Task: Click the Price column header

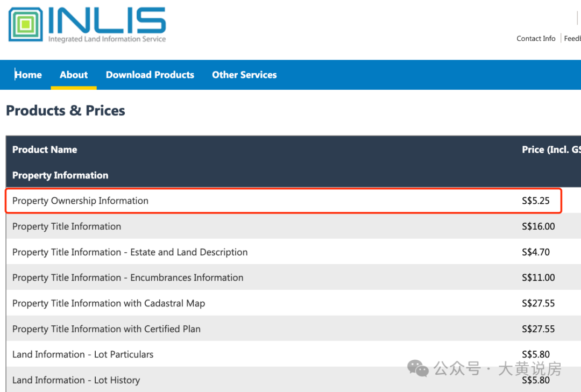Action: point(551,149)
